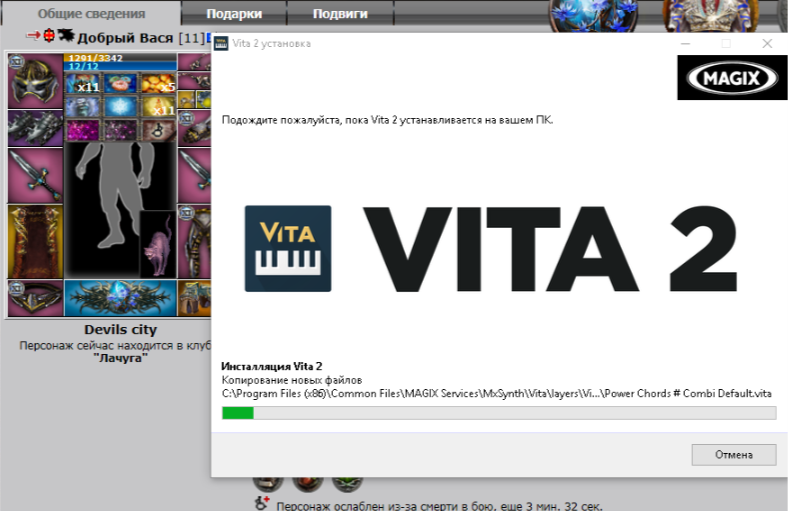The image size is (788, 511).
Task: Click the snowflake buff icon
Action: click(x=121, y=107)
